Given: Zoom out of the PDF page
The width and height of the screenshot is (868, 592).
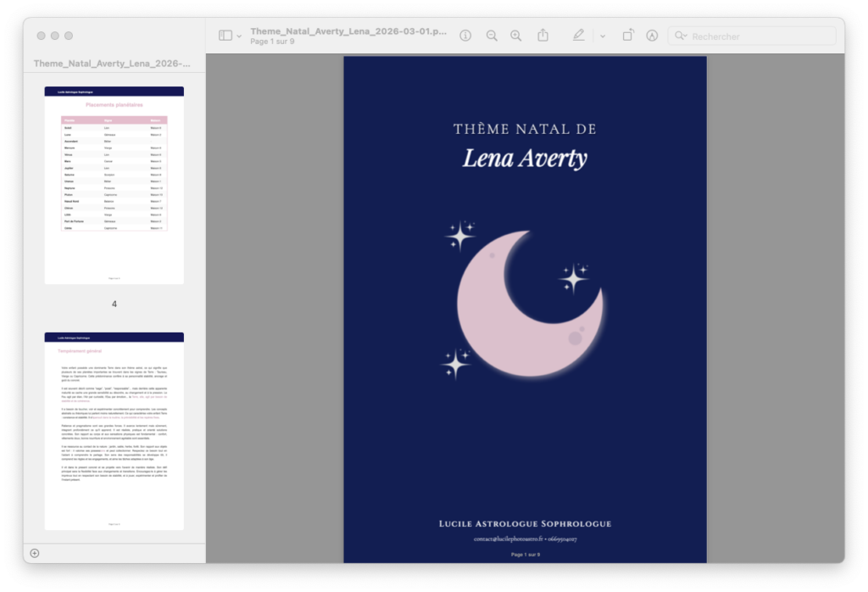Looking at the screenshot, I should pos(492,36).
